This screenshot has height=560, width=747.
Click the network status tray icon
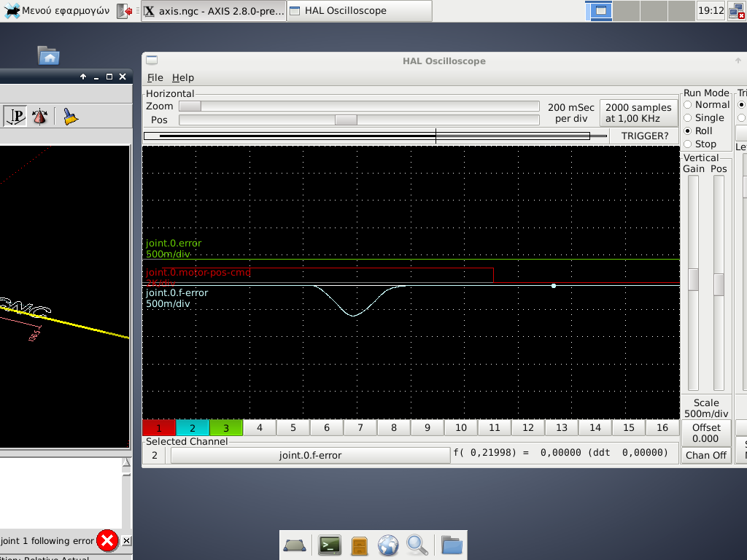coord(735,11)
